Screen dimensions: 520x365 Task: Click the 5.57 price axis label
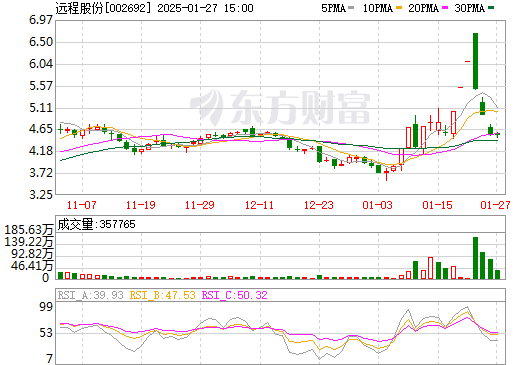click(41, 86)
